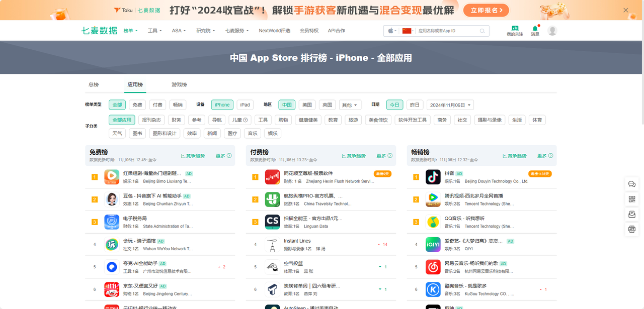Choose 昨日 date filter

415,105
